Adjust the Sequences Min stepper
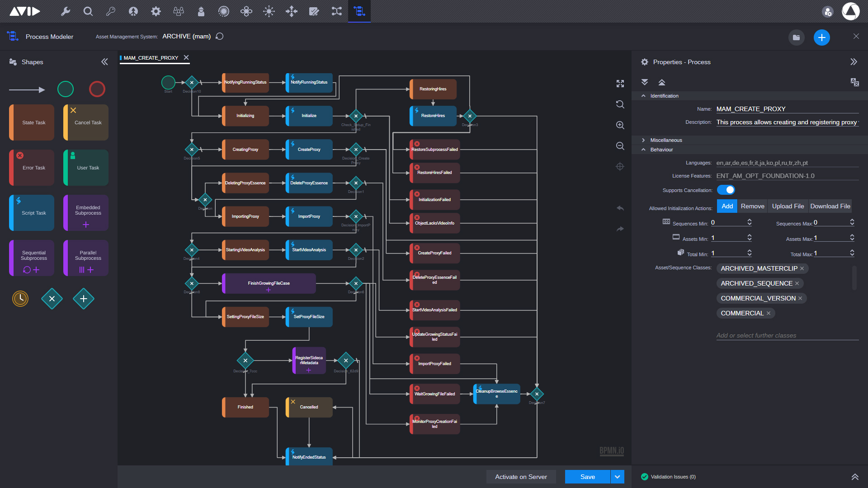The width and height of the screenshot is (868, 488). coord(750,222)
